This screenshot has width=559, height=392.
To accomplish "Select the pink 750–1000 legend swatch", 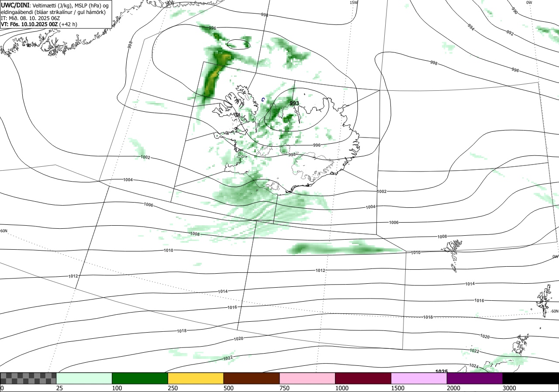I will tap(307, 378).
